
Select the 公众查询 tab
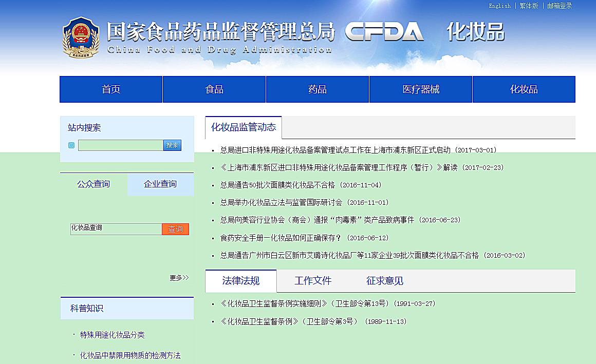click(x=94, y=184)
